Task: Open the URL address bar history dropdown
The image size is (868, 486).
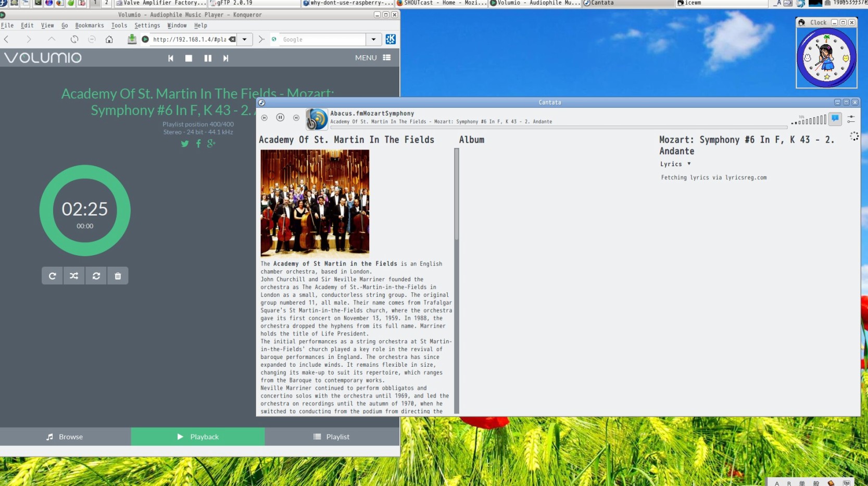Action: [x=245, y=40]
